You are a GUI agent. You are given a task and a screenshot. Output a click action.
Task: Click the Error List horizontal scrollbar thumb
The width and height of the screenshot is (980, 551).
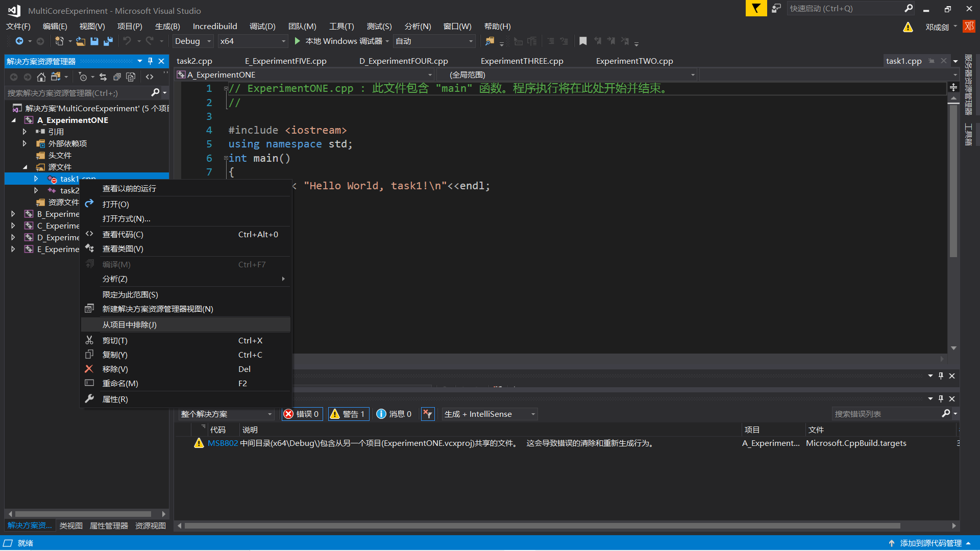(542, 525)
